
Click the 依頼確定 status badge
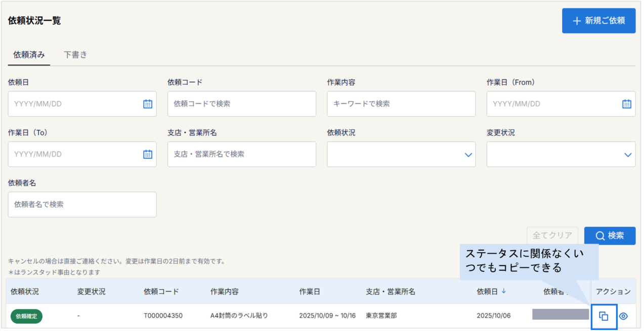[x=26, y=316]
